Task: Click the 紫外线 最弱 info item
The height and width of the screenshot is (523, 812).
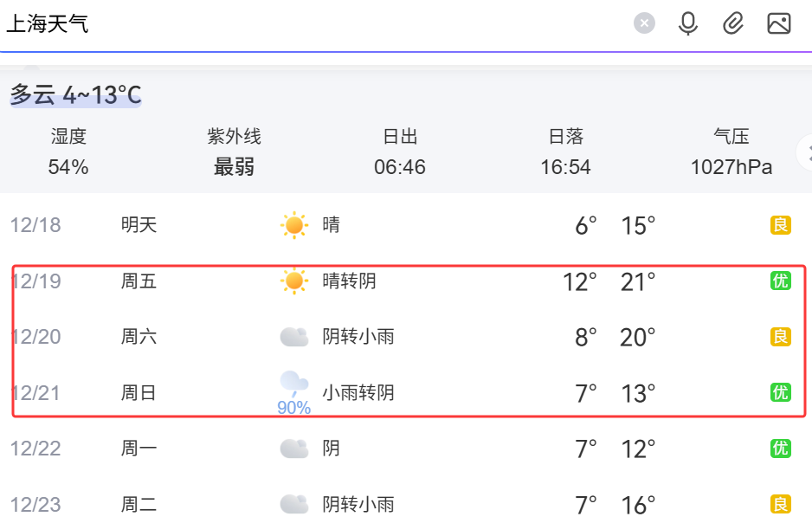Action: click(x=234, y=152)
